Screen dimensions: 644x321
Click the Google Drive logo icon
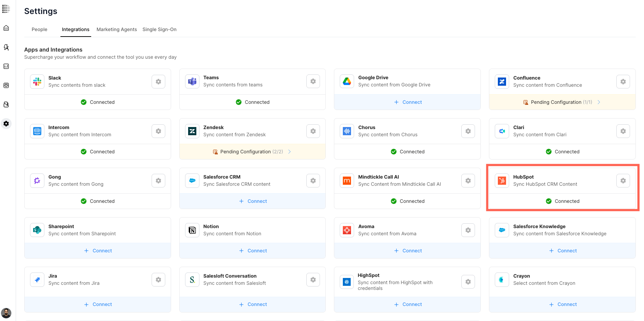click(347, 81)
